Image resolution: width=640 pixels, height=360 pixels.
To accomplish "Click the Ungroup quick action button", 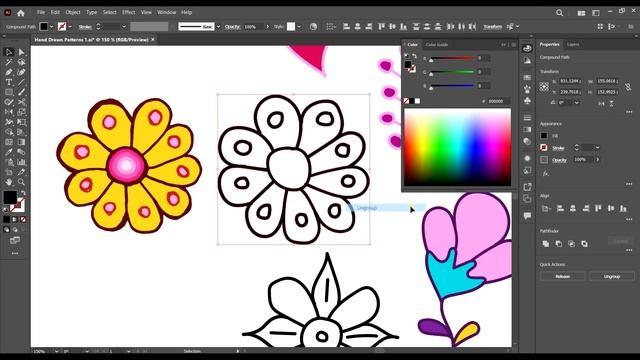I will pyautogui.click(x=612, y=276).
